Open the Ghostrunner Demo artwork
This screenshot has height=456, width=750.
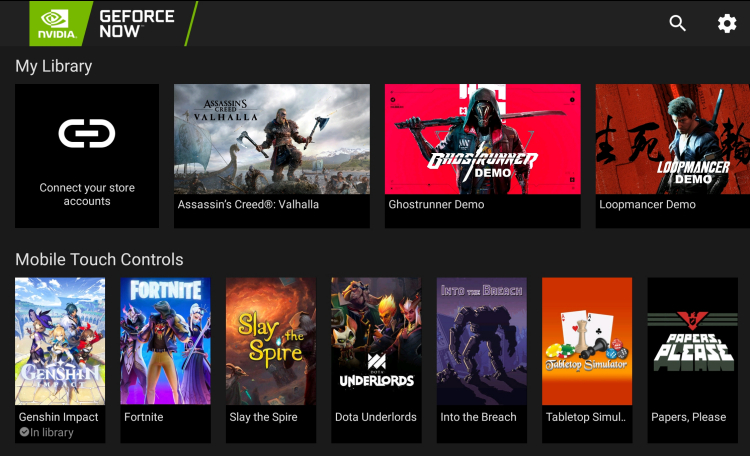[483, 139]
